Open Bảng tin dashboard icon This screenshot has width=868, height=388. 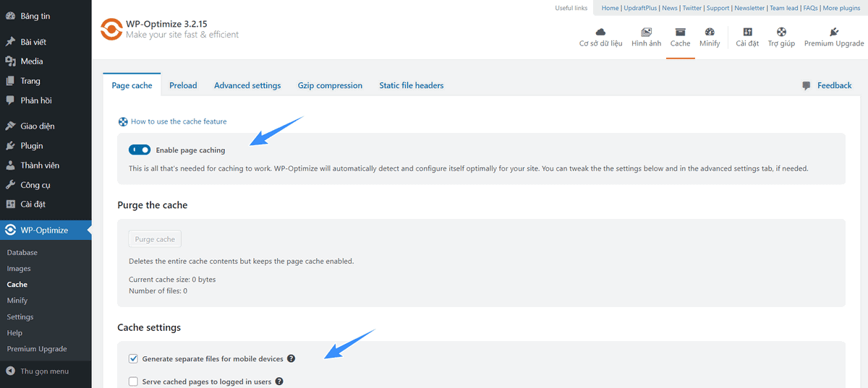click(10, 16)
